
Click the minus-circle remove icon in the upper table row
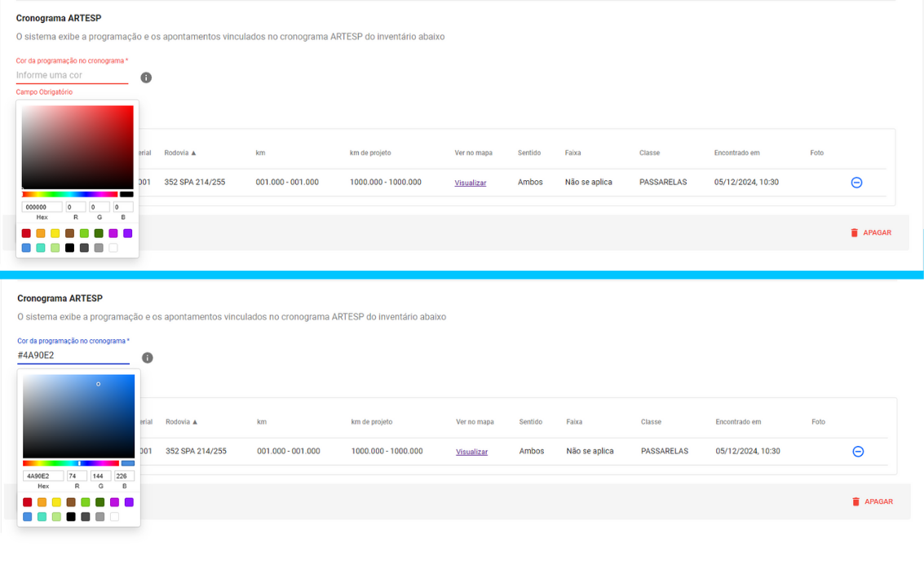coord(856,183)
